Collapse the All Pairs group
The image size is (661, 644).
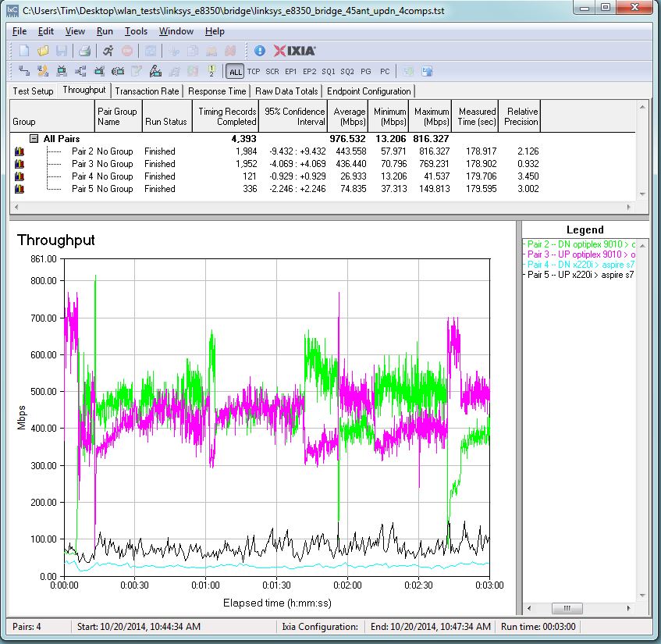[x=34, y=139]
